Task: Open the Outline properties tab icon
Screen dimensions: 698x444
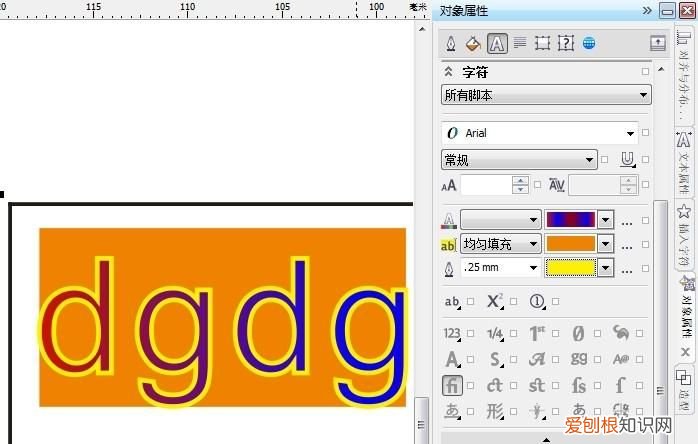Action: (x=450, y=44)
